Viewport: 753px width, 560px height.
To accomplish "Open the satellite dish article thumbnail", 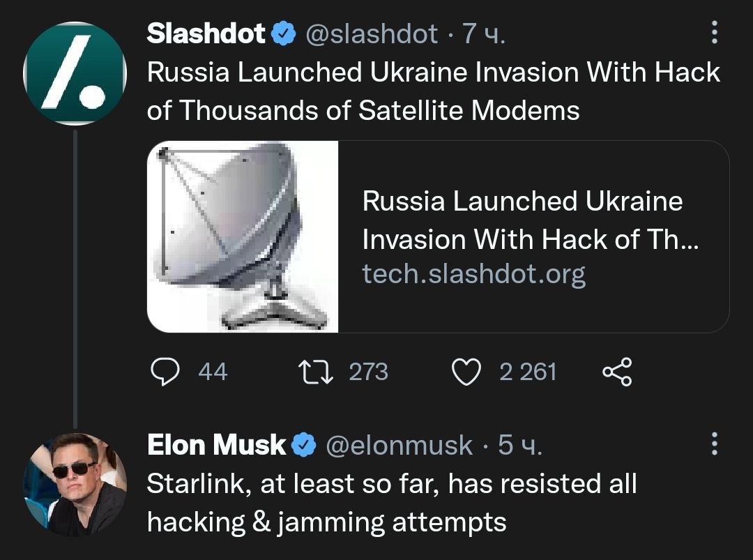I will click(243, 236).
